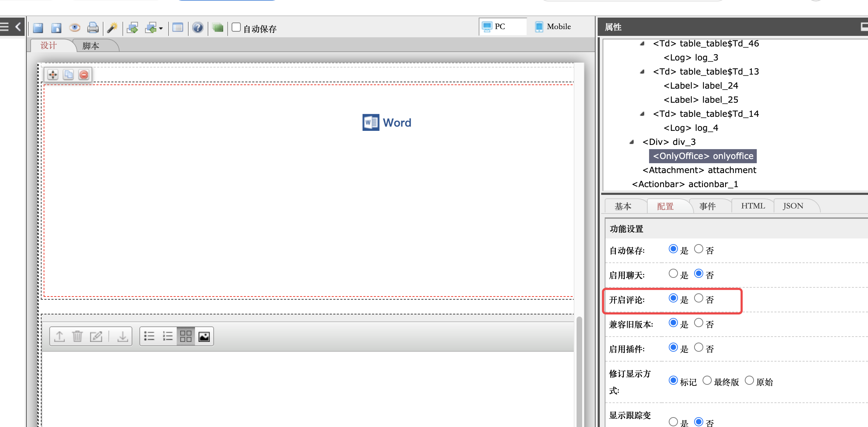This screenshot has height=427, width=868.
Task: Select the Attachment attachment tree item
Action: [699, 170]
